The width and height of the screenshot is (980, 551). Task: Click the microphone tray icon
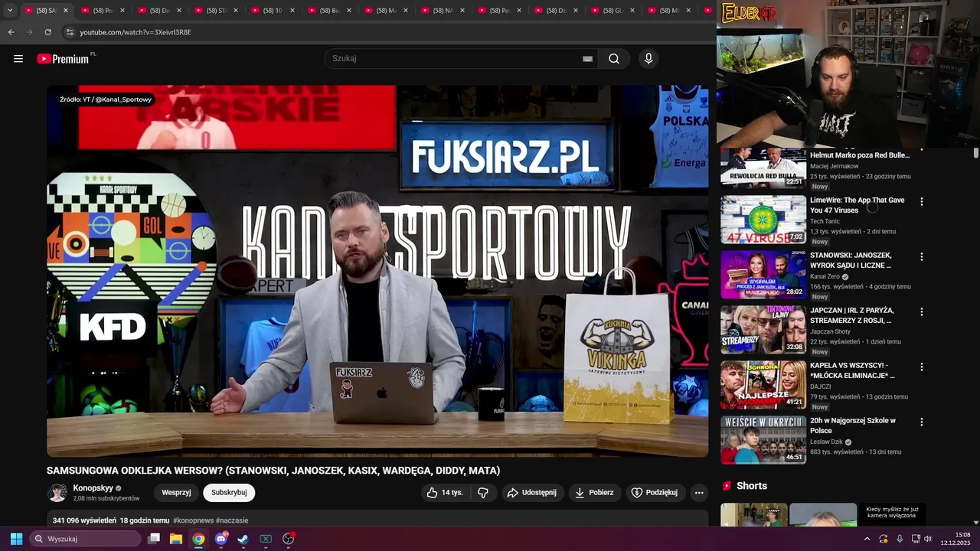[x=900, y=539]
